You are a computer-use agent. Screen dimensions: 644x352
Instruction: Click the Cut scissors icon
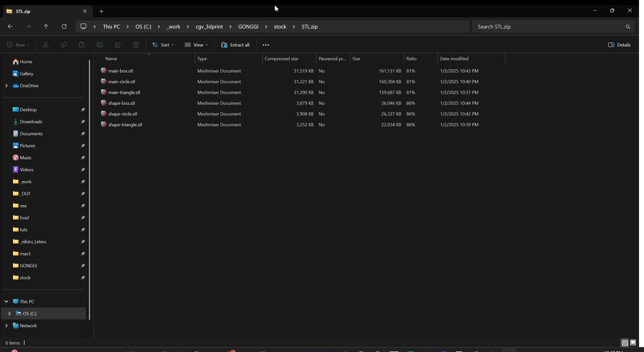pyautogui.click(x=46, y=45)
